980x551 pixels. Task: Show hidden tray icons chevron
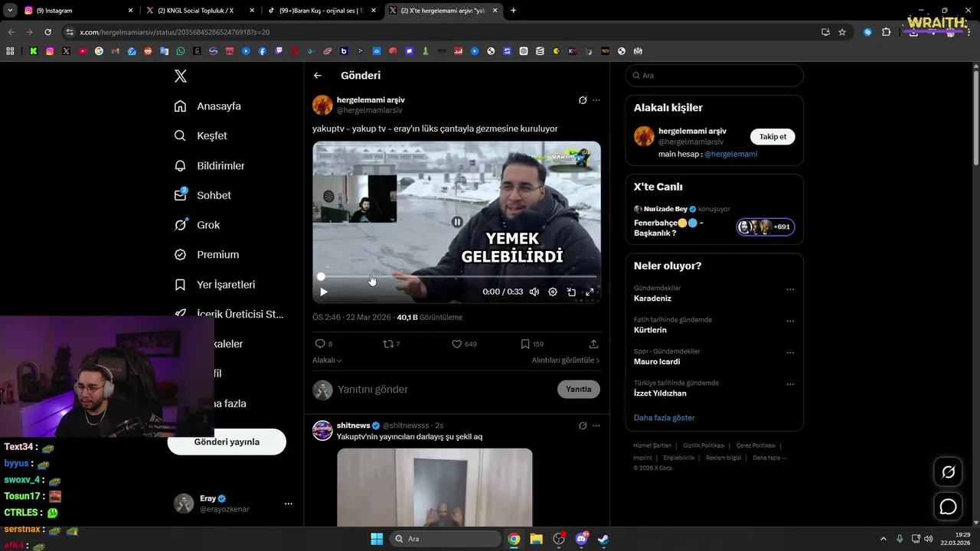(x=883, y=539)
